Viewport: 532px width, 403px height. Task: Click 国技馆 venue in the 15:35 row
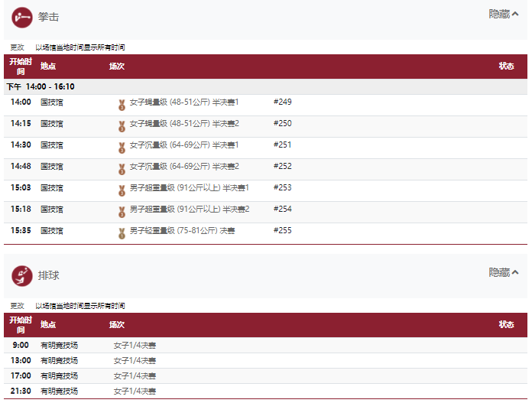tap(52, 230)
